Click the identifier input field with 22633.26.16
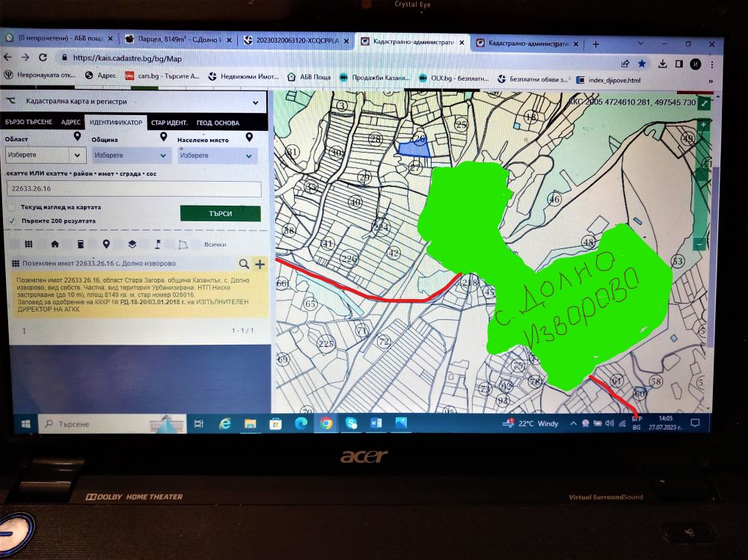This screenshot has height=560, width=748. pyautogui.click(x=133, y=189)
